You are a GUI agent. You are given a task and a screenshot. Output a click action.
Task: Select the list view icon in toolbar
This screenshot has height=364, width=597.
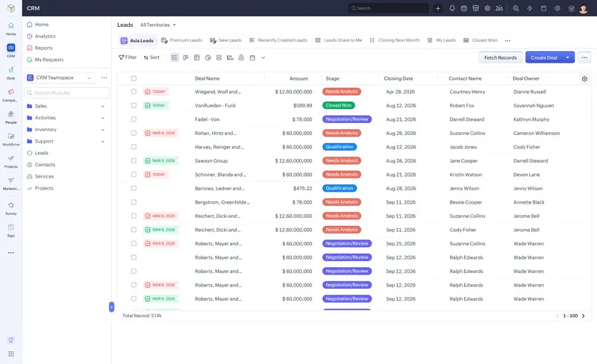(175, 57)
